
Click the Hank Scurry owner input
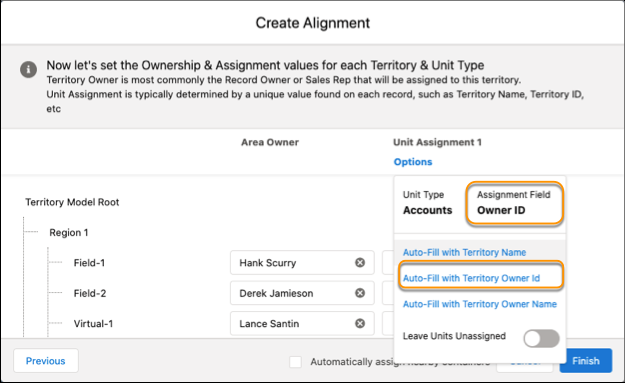(x=302, y=263)
